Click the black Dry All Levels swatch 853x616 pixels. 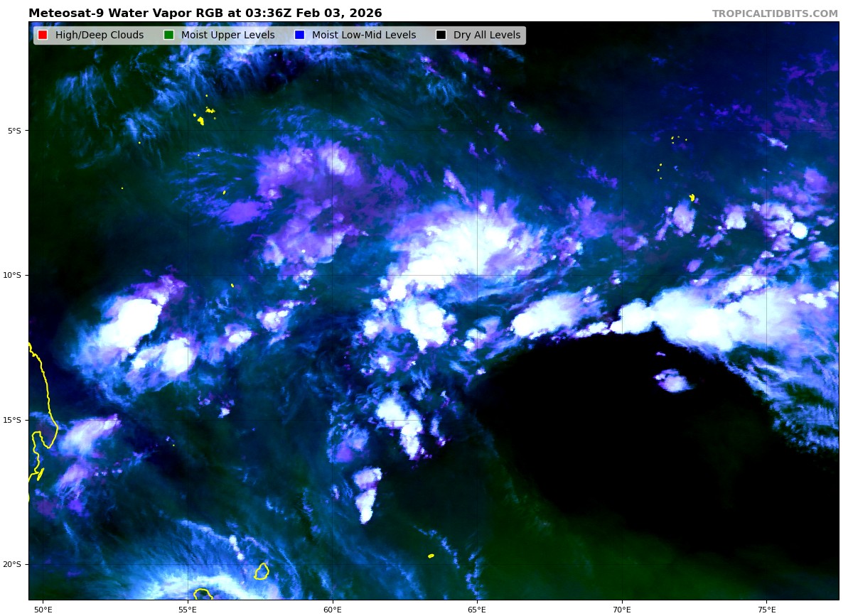(441, 36)
